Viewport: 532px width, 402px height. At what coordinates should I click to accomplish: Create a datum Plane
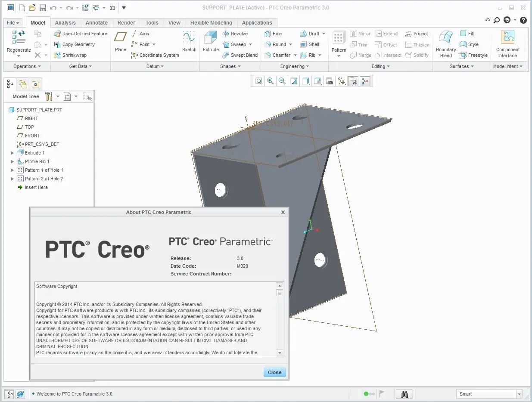(121, 41)
